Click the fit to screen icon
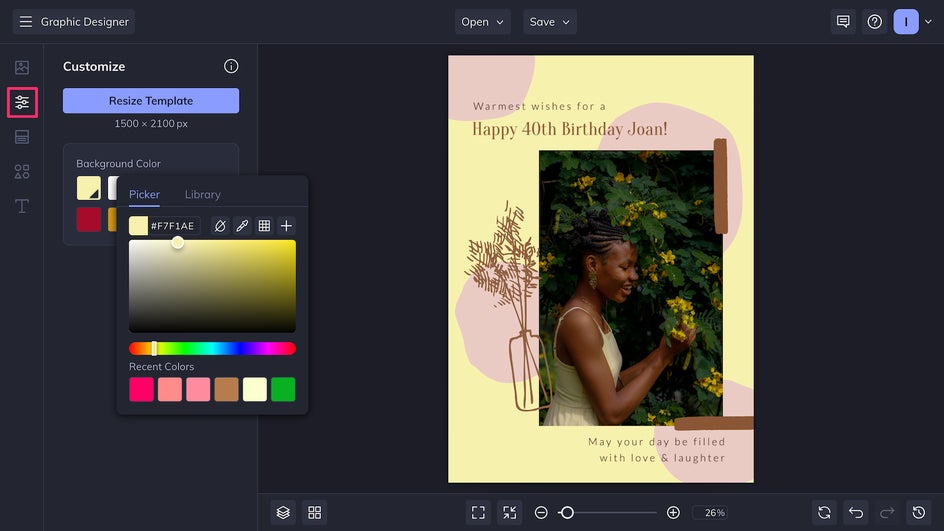 (478, 512)
